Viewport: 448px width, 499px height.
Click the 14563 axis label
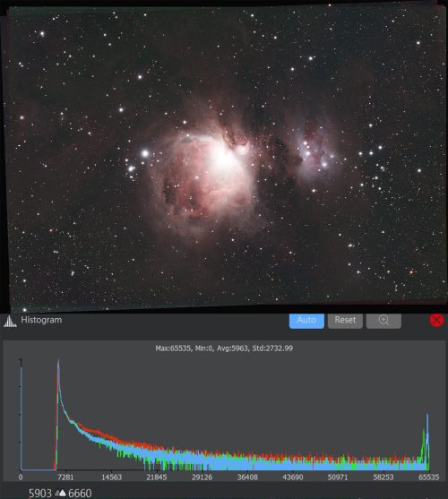[x=111, y=477]
